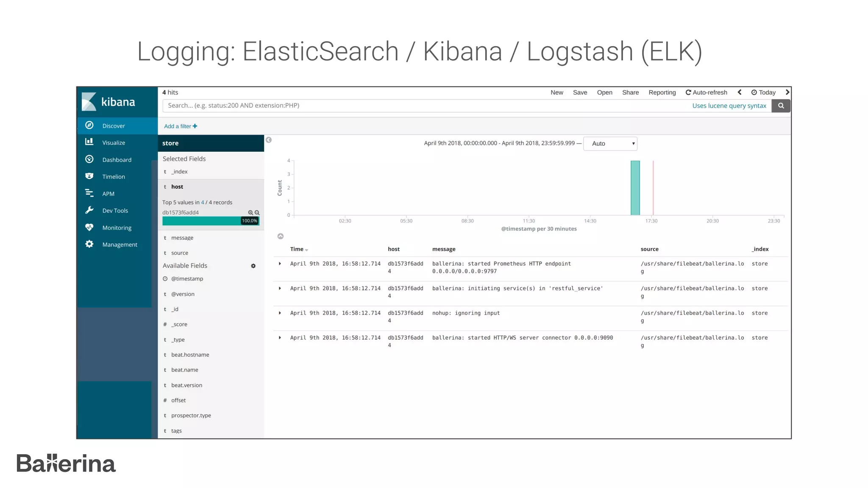Open Management via gear icon
Screen dimensions: 868x488
tap(89, 244)
